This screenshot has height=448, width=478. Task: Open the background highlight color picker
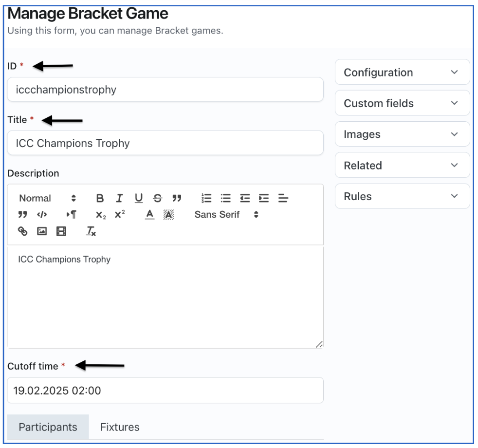(x=168, y=215)
